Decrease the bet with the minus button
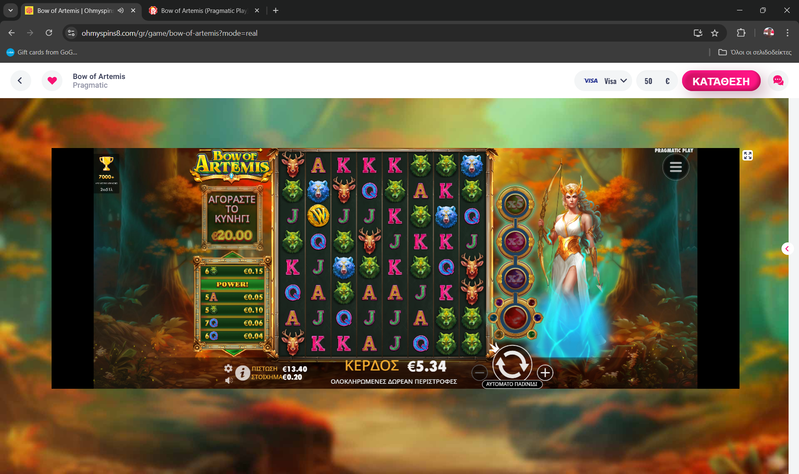 (x=479, y=373)
